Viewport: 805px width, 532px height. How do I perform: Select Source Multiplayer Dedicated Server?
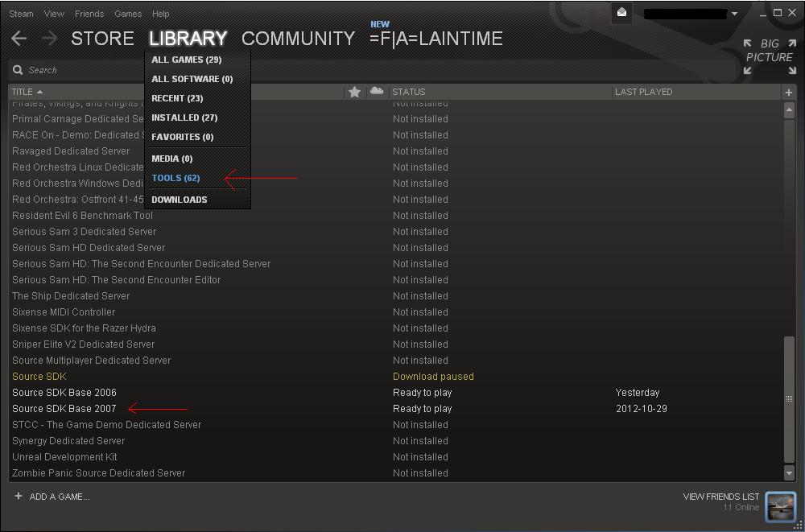[x=92, y=361]
